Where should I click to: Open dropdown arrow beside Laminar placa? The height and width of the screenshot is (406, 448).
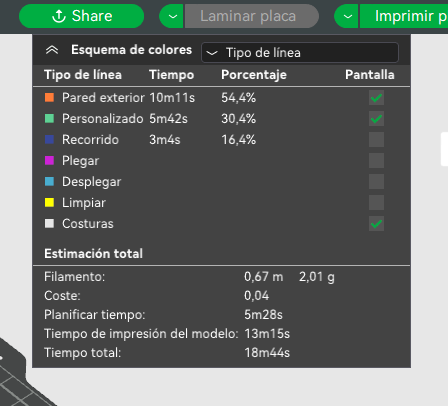pos(172,16)
